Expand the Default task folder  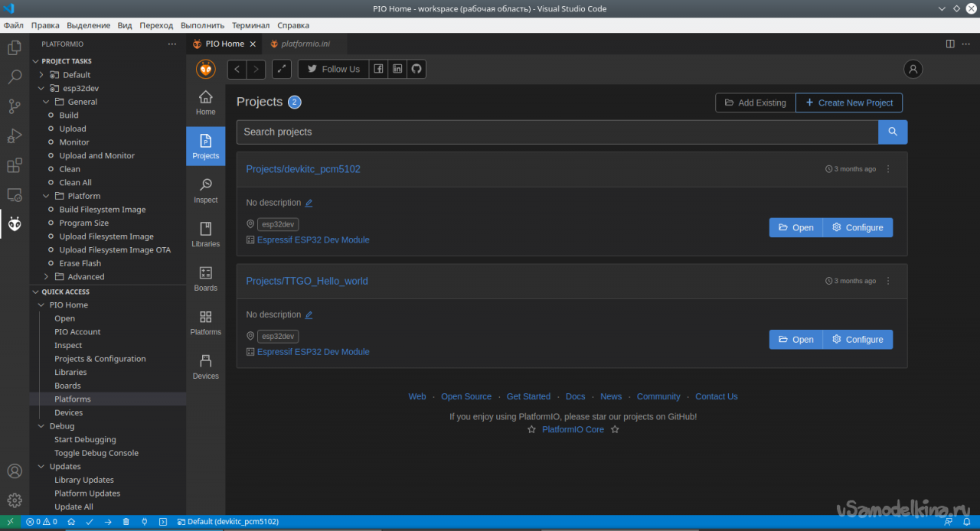[x=41, y=75]
